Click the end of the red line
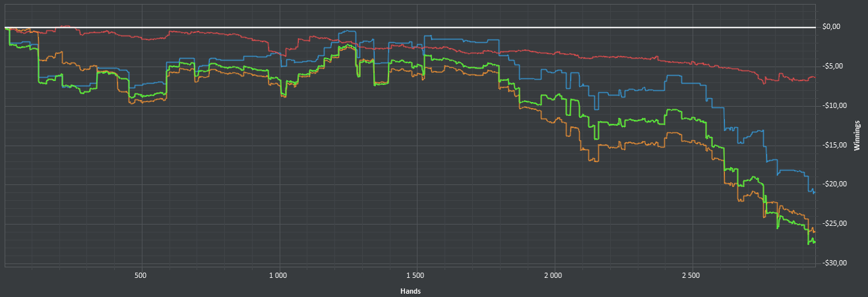868x297 pixels. tap(815, 78)
